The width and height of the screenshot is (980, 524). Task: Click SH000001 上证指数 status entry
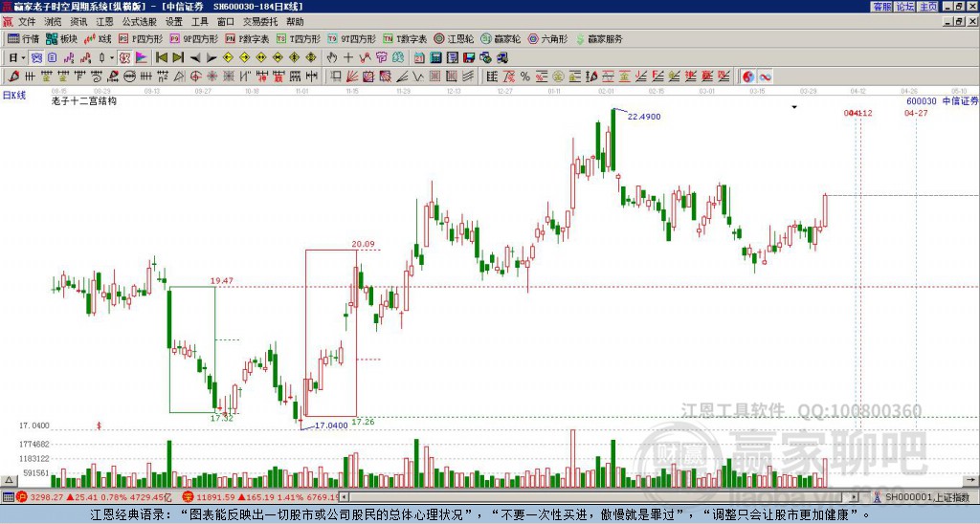[926, 497]
